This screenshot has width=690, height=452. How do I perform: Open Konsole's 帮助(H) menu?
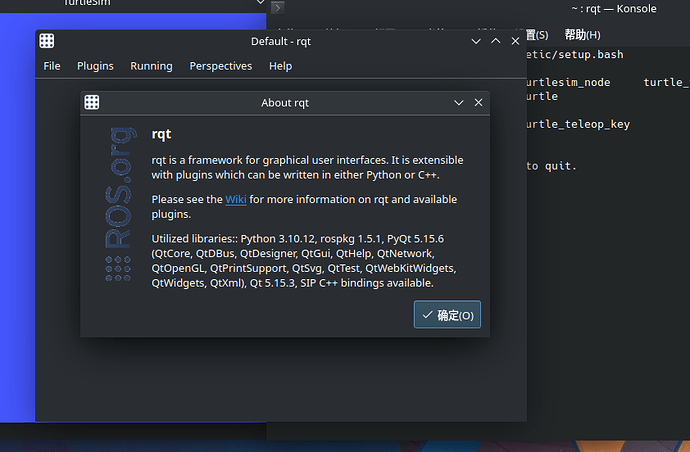tap(582, 35)
